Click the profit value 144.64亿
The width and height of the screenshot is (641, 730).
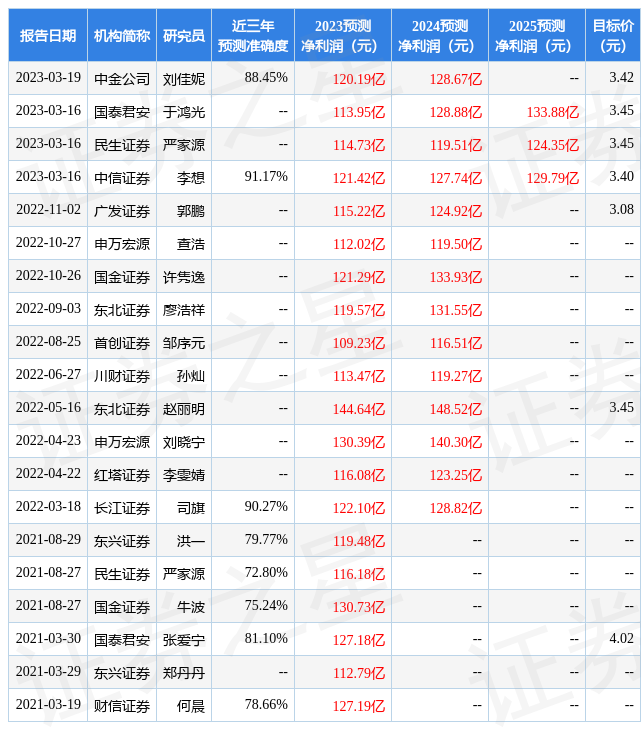(359, 409)
